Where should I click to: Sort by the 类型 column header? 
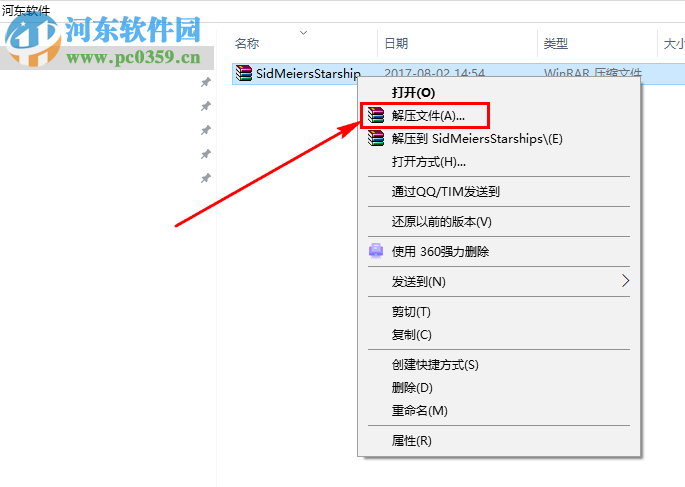555,43
